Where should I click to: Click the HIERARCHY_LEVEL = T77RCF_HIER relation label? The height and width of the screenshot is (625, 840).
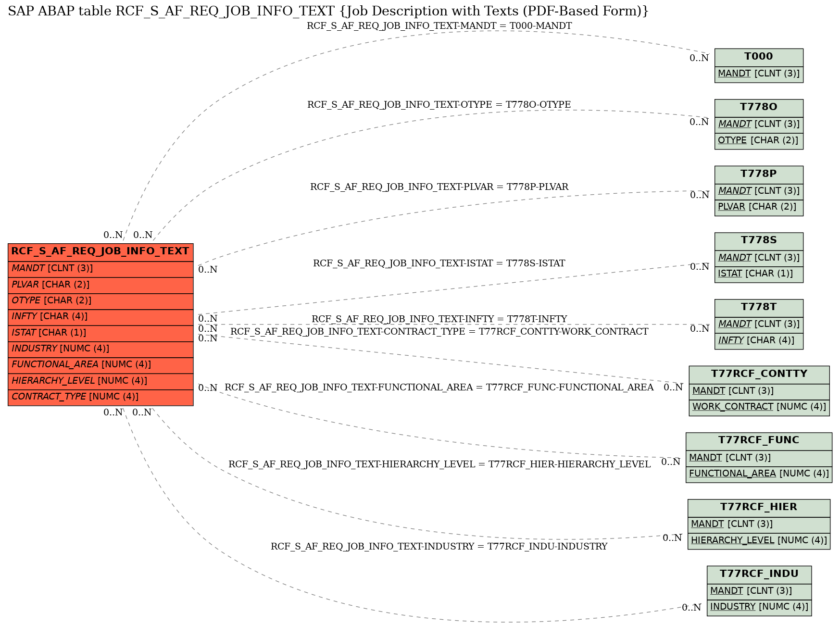point(439,464)
